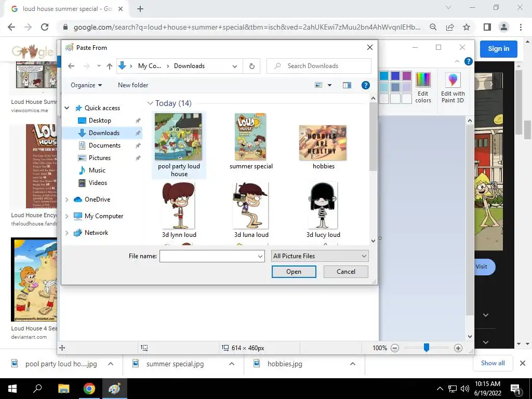Open Paint help icon

click(469, 61)
